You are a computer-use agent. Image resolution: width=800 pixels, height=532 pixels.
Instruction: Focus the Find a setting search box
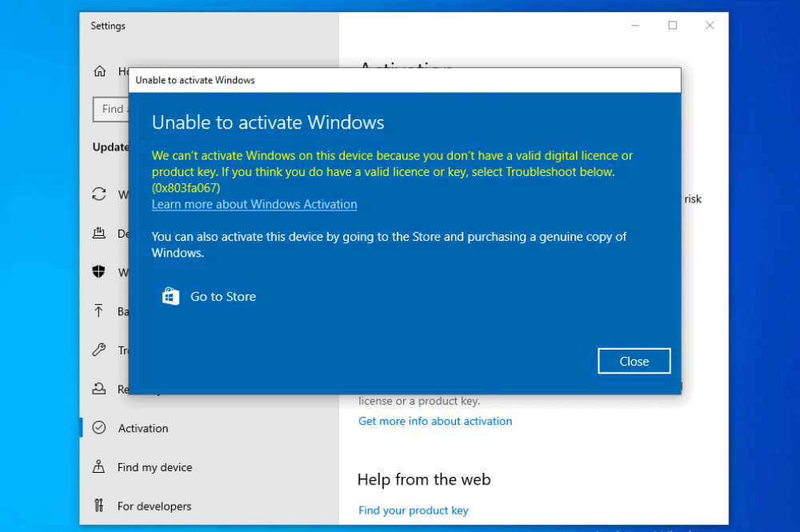point(111,109)
